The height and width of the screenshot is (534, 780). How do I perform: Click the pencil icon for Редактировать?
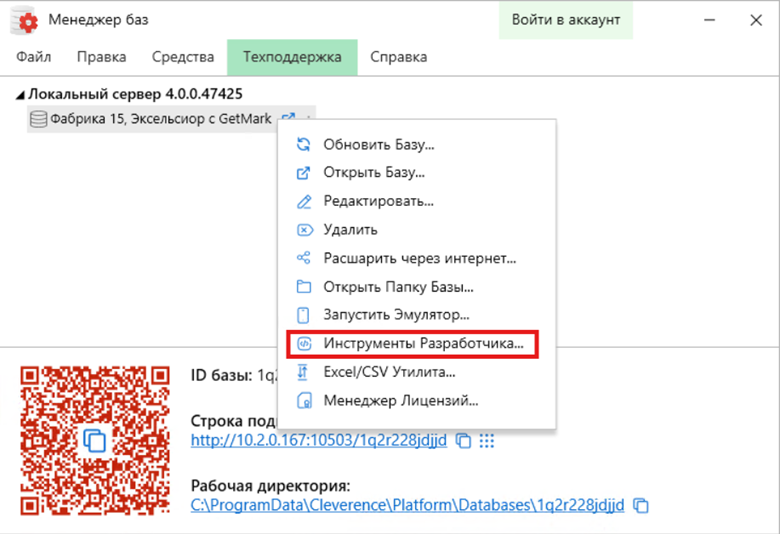point(303,202)
